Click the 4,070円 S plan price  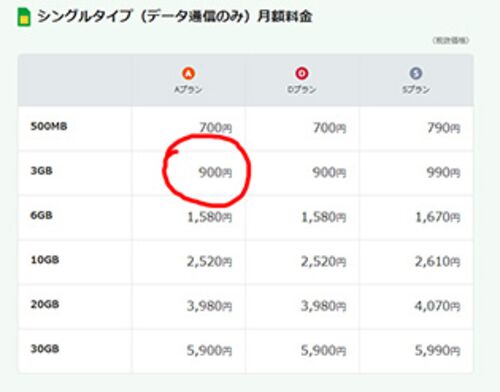(438, 306)
